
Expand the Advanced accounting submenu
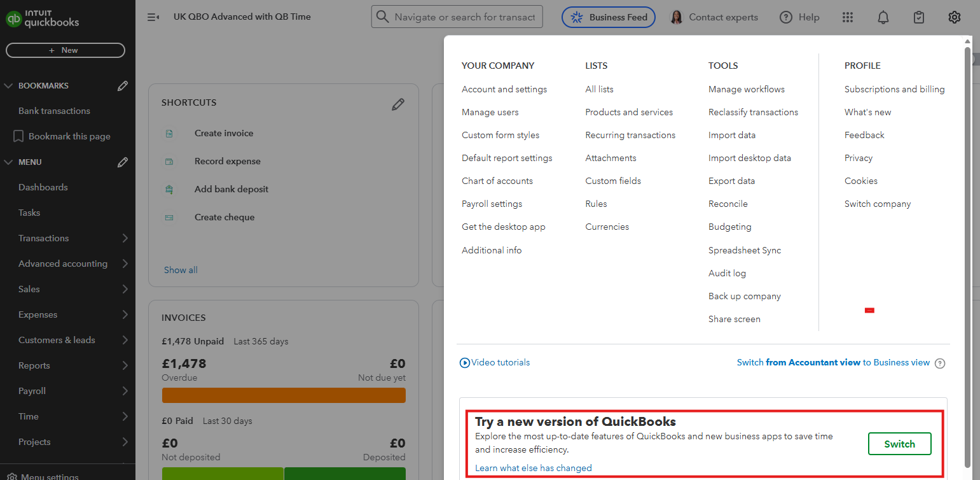coord(125,264)
